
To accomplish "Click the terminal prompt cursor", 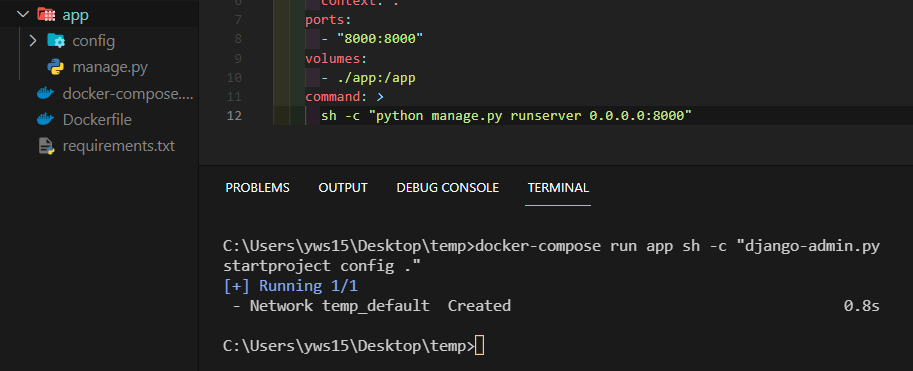I will 479,346.
